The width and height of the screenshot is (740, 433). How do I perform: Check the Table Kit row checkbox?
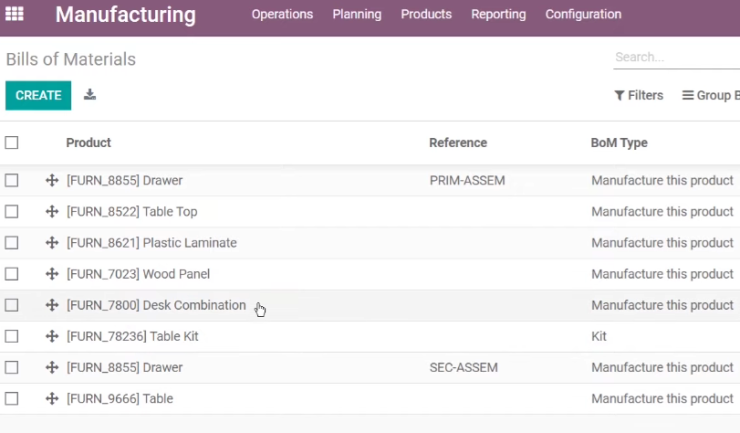12,336
